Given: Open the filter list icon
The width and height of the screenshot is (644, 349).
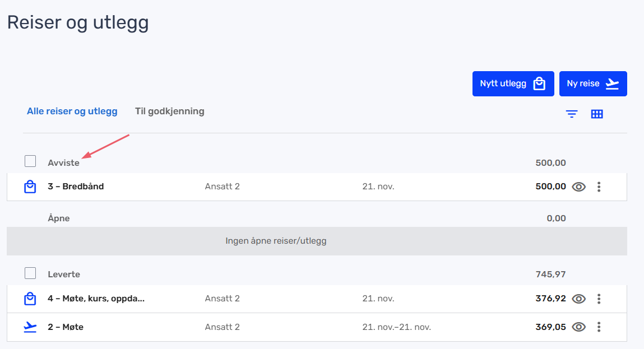Looking at the screenshot, I should click(571, 114).
